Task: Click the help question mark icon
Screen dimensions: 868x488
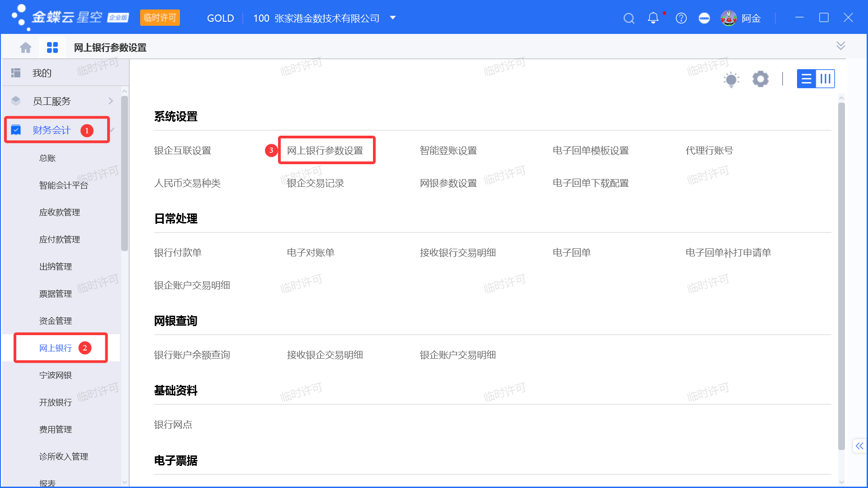Action: point(681,18)
